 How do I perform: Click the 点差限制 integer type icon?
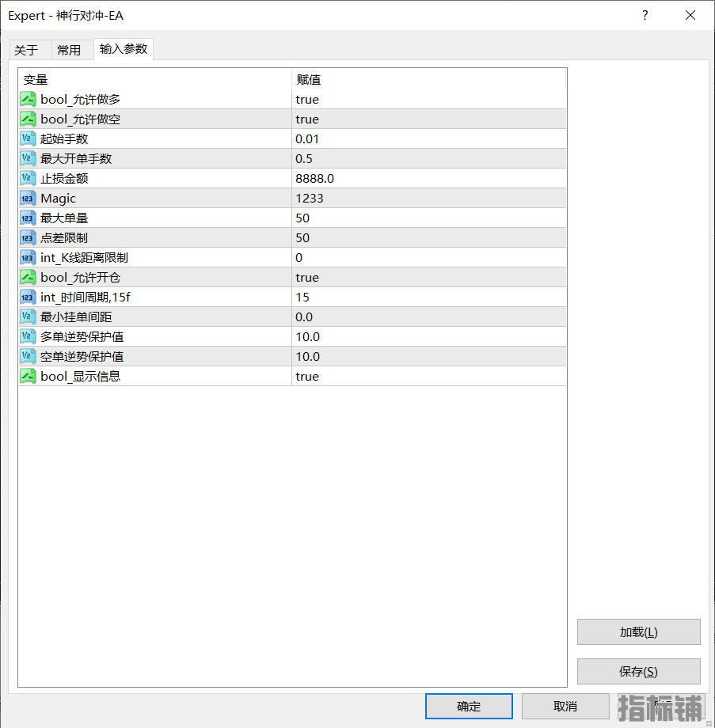(28, 237)
